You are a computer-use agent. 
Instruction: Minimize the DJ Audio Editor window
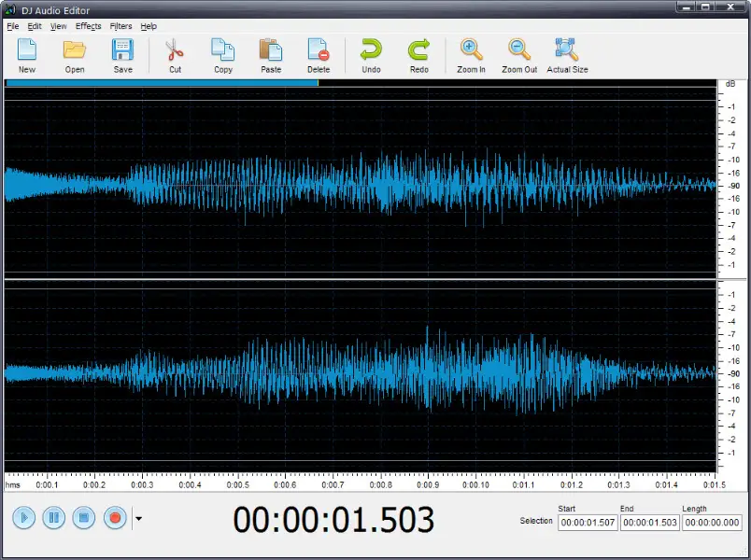tap(687, 7)
